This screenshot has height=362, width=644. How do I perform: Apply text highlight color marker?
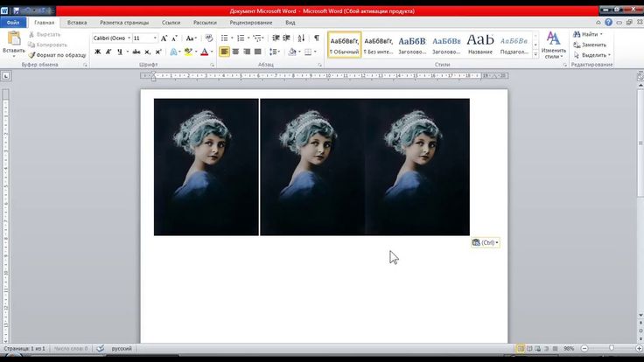click(x=188, y=52)
